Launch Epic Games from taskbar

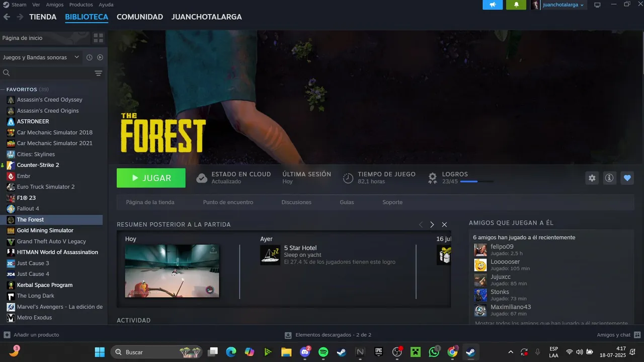pyautogui.click(x=379, y=352)
